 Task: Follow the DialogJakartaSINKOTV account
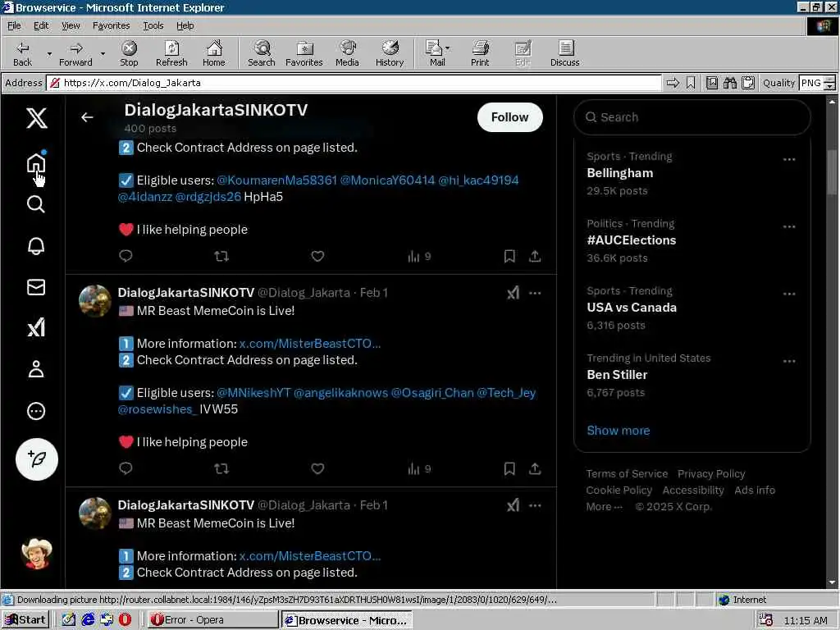pos(509,117)
